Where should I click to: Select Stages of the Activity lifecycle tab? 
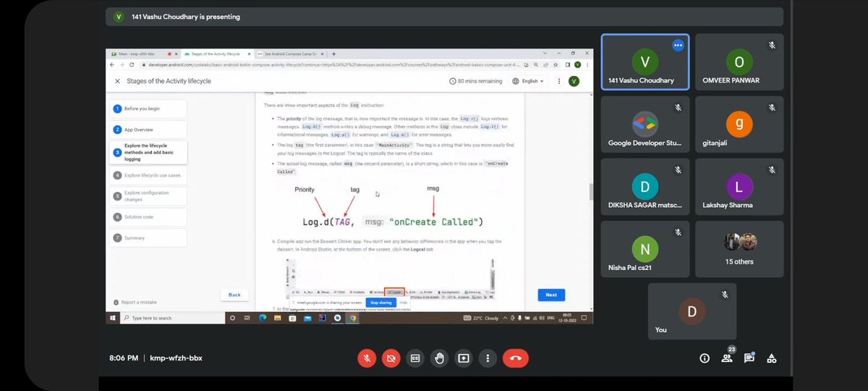[x=217, y=54]
